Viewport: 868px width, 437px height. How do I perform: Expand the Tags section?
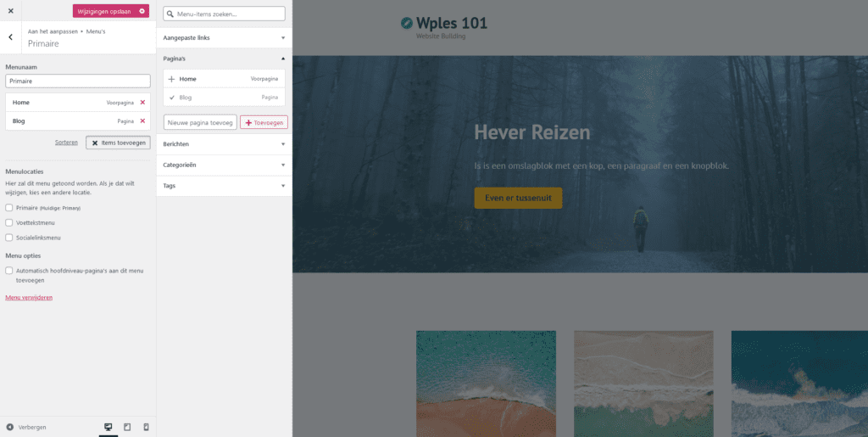224,186
